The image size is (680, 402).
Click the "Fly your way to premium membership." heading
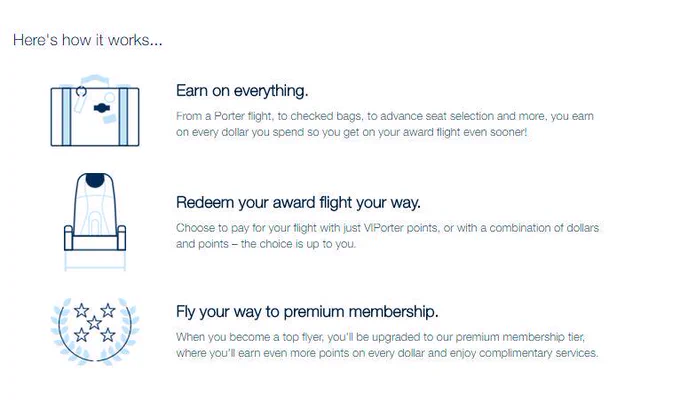tap(307, 311)
